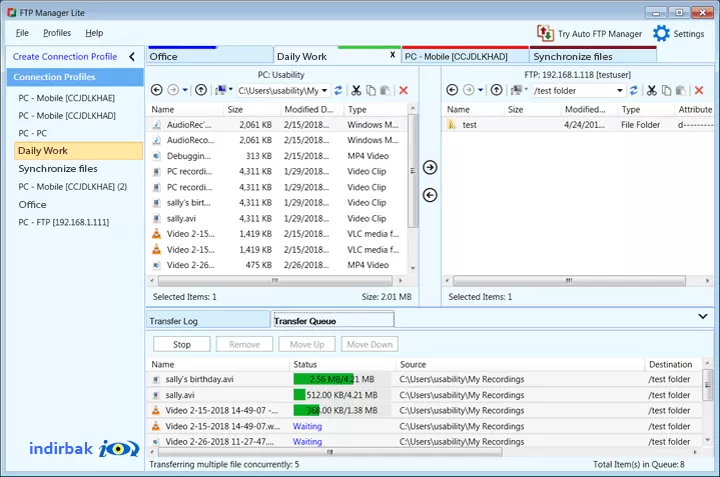Click Create Connection Profile link
This screenshot has height=477, width=720.
click(65, 56)
